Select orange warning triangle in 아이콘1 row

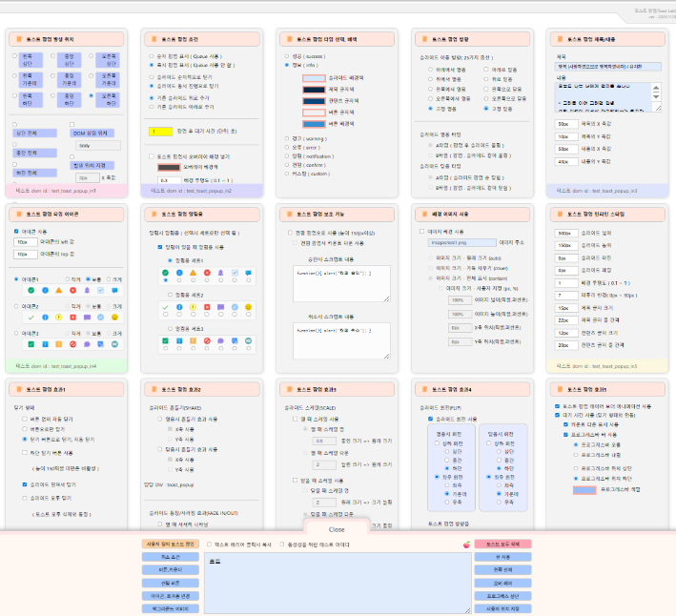click(x=58, y=291)
